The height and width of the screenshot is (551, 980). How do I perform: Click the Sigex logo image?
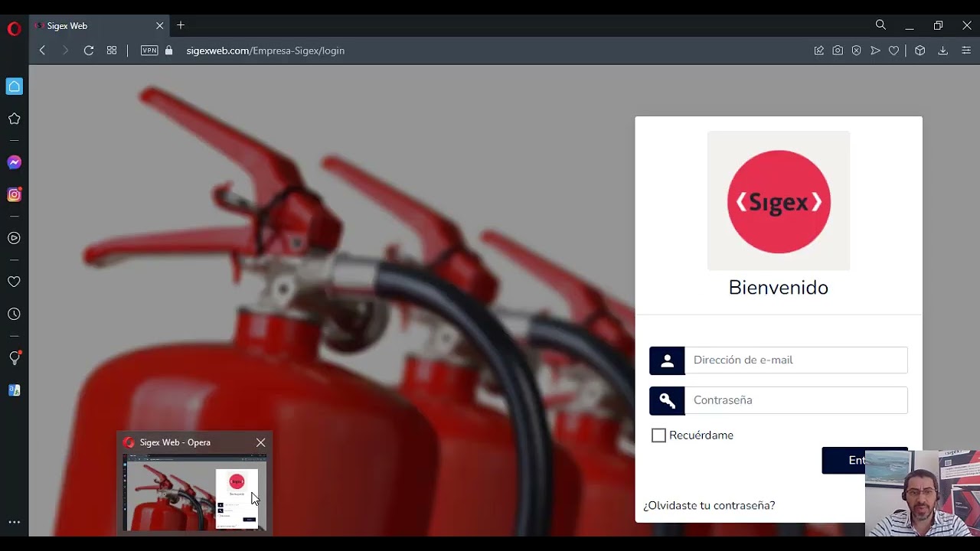(x=779, y=201)
